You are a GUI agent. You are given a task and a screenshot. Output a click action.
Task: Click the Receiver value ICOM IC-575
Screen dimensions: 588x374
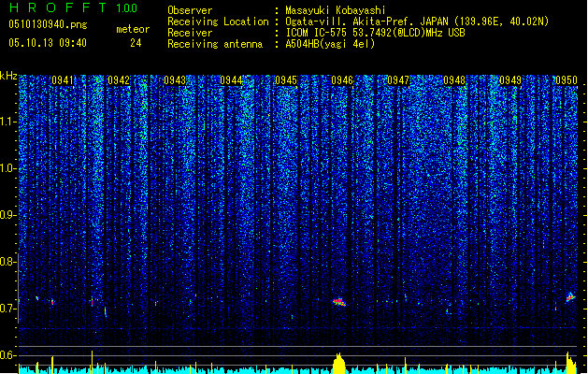(x=317, y=33)
